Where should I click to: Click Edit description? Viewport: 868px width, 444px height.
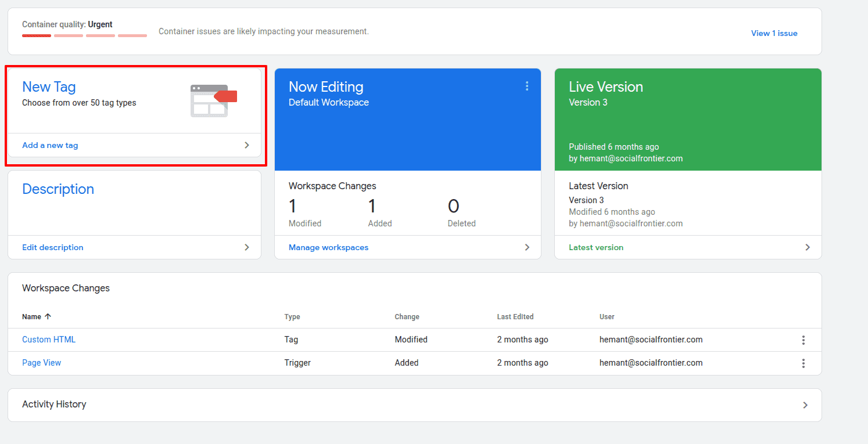(52, 247)
